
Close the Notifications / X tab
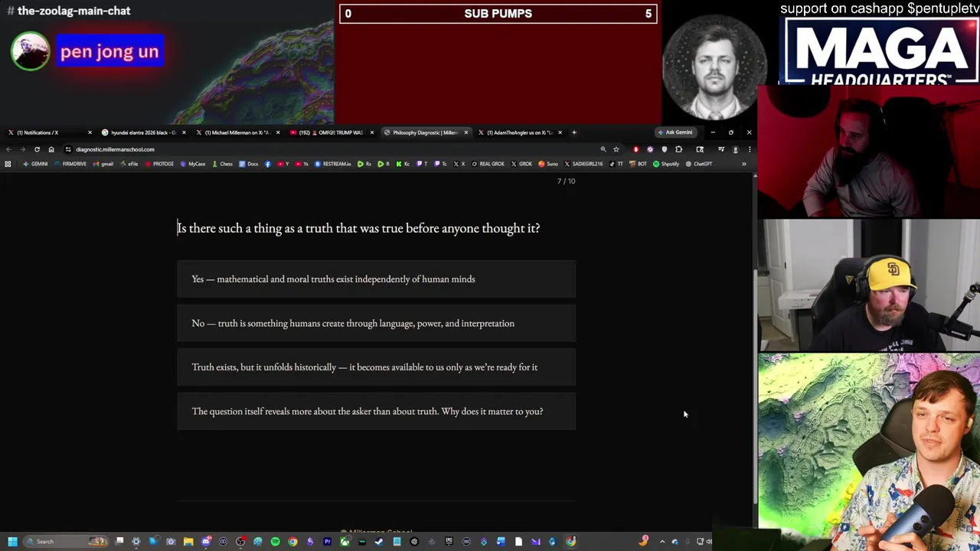pyautogui.click(x=90, y=132)
